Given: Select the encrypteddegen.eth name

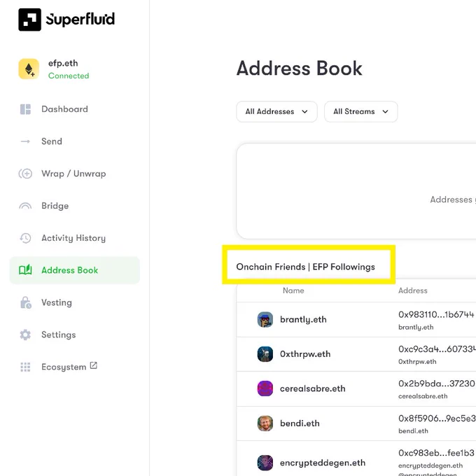Looking at the screenshot, I should [x=323, y=463].
